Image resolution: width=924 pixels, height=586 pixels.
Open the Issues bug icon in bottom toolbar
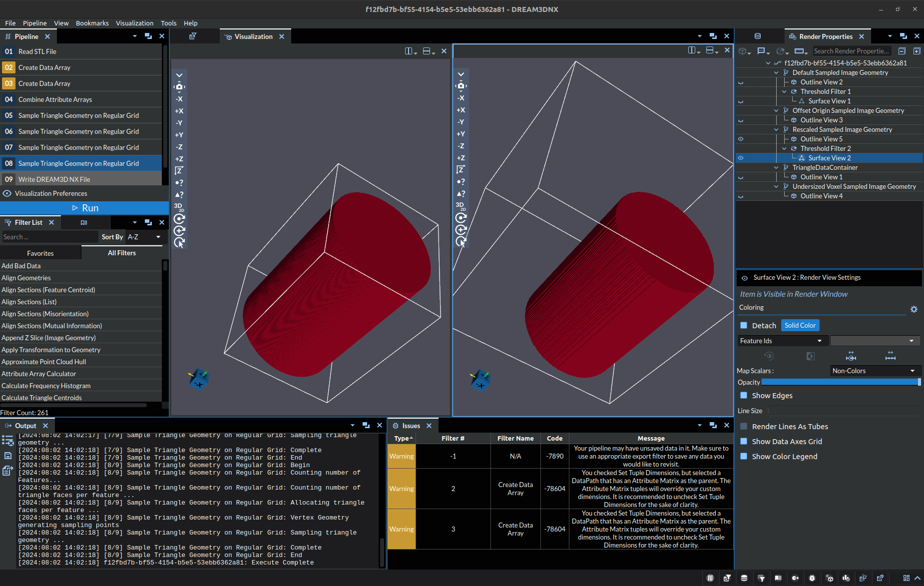click(x=812, y=578)
